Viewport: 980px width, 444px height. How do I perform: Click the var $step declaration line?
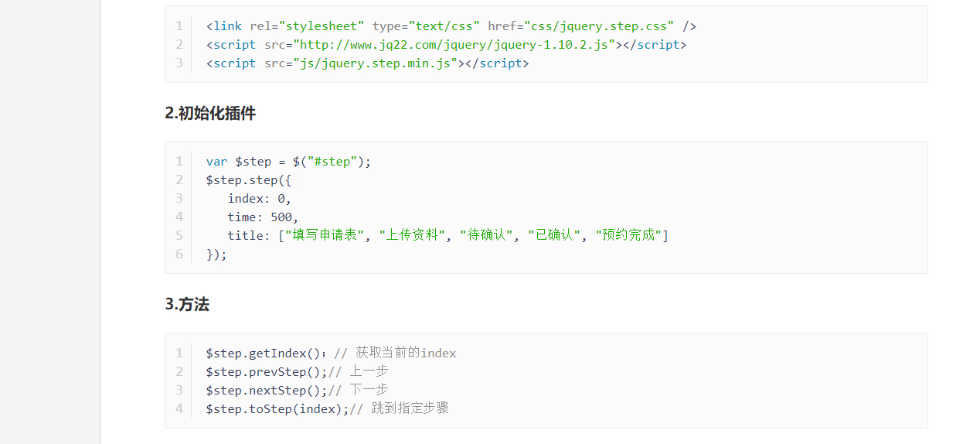[288, 162]
